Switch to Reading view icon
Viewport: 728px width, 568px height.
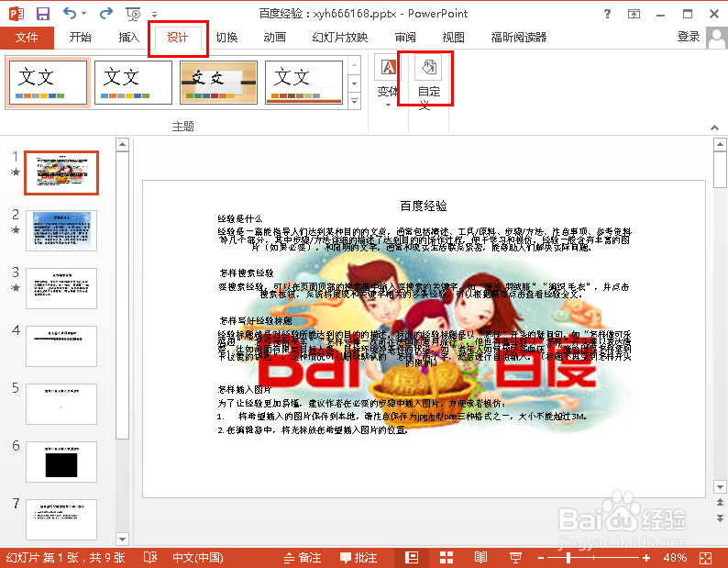tap(480, 557)
